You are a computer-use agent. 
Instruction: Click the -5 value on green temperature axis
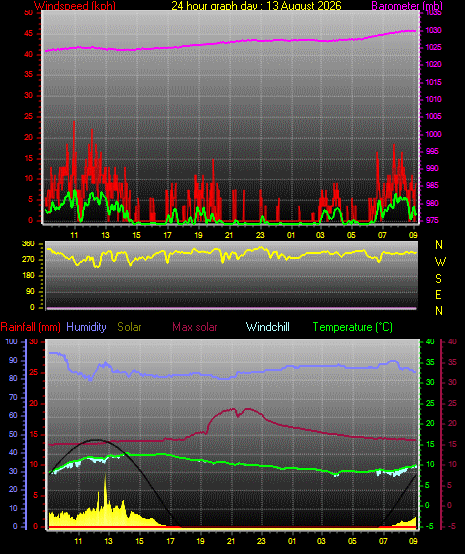coord(430,526)
